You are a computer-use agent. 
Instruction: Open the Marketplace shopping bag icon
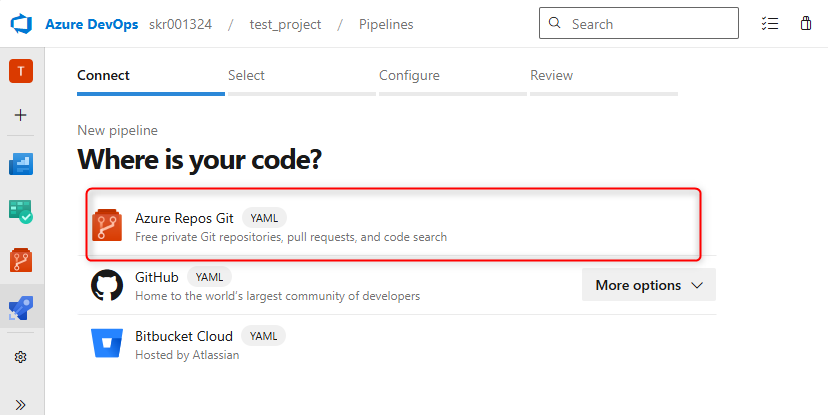tap(806, 24)
